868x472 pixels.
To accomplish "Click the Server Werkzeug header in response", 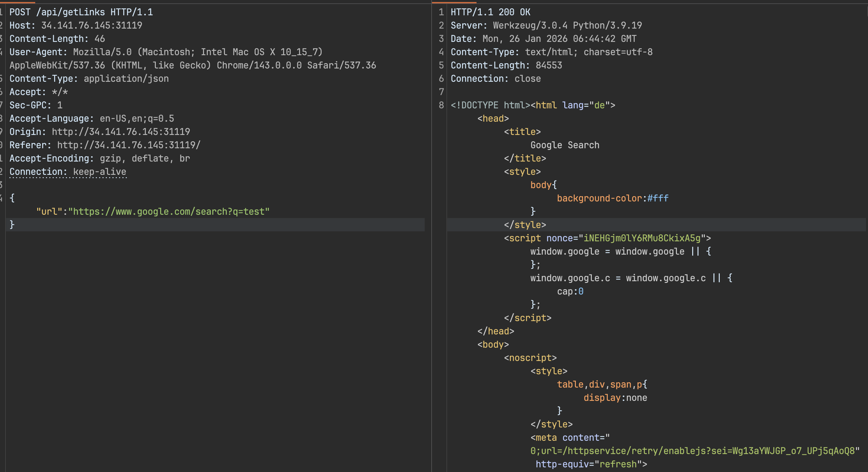I will point(546,25).
